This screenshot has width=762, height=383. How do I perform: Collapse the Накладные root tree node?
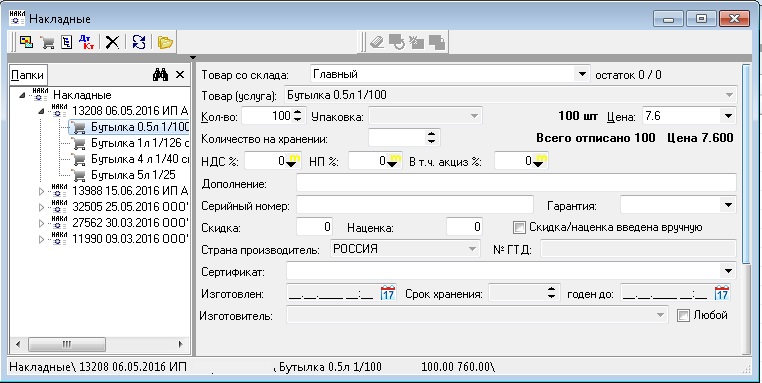22,95
